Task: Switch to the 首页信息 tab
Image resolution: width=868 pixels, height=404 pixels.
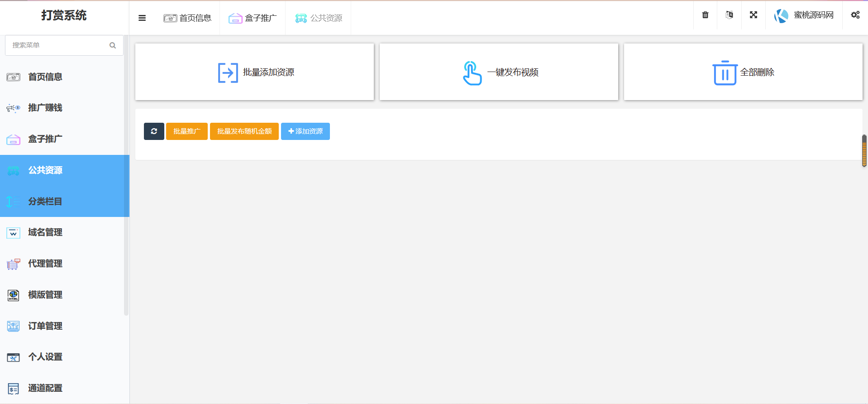Action: click(x=187, y=18)
